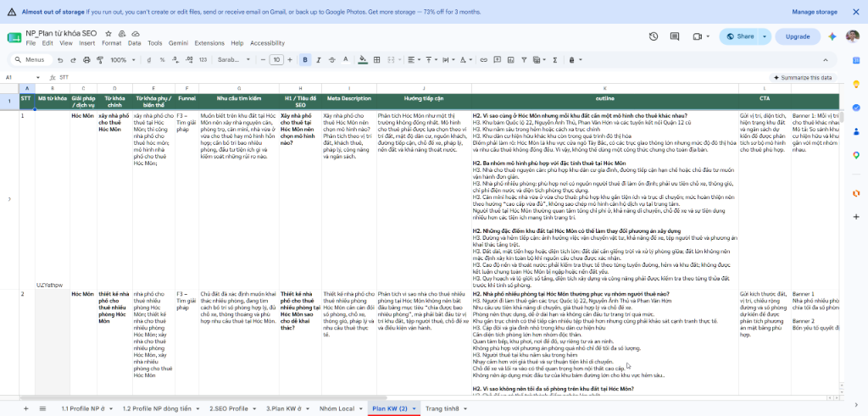
Task: Open Contacts in side panel
Action: (x=856, y=131)
